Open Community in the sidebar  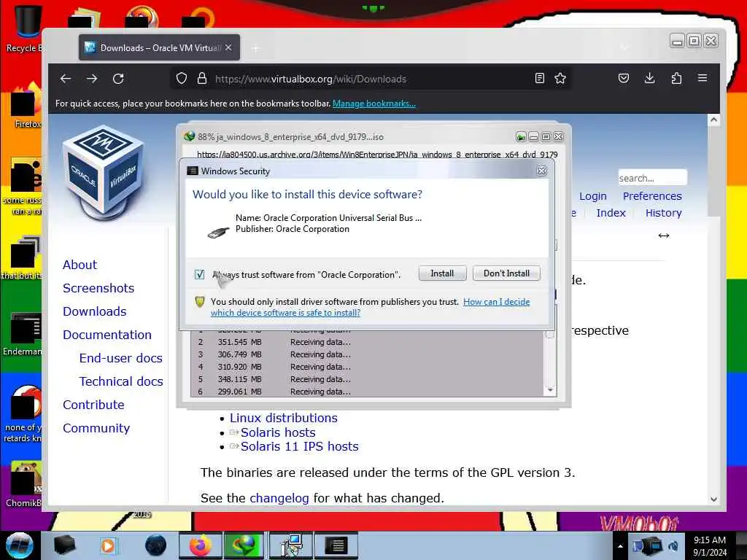point(96,428)
